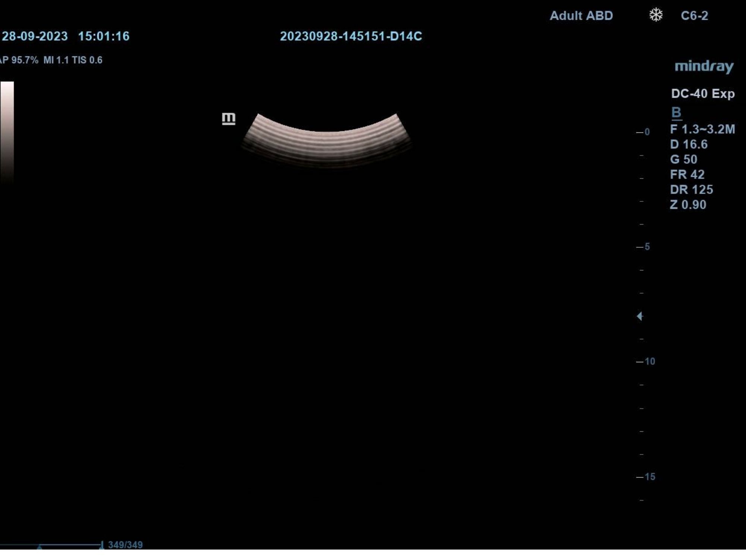746x560 pixels.
Task: Click the focus position arrow on depth scale
Action: point(640,316)
